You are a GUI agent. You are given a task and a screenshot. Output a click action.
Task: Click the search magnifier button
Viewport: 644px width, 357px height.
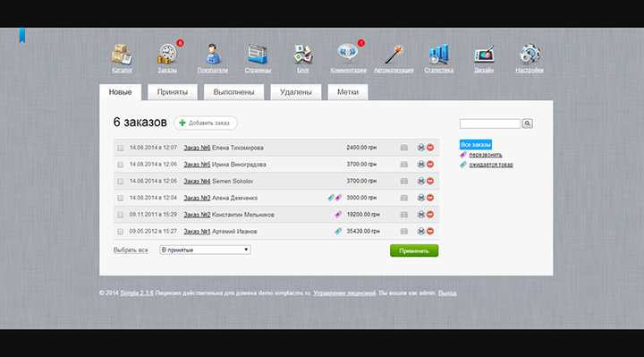(528, 123)
